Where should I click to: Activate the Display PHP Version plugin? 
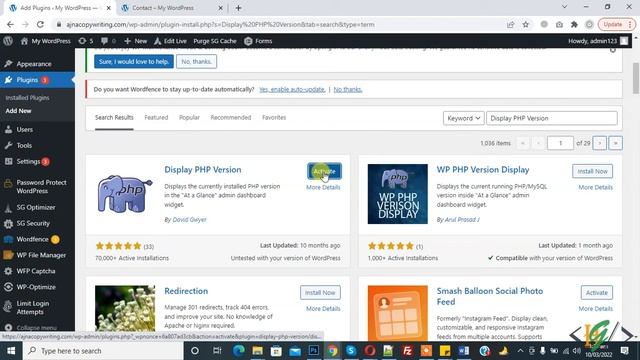324,171
